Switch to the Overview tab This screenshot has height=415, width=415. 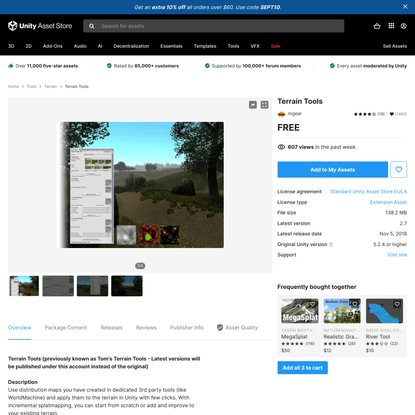click(x=20, y=328)
